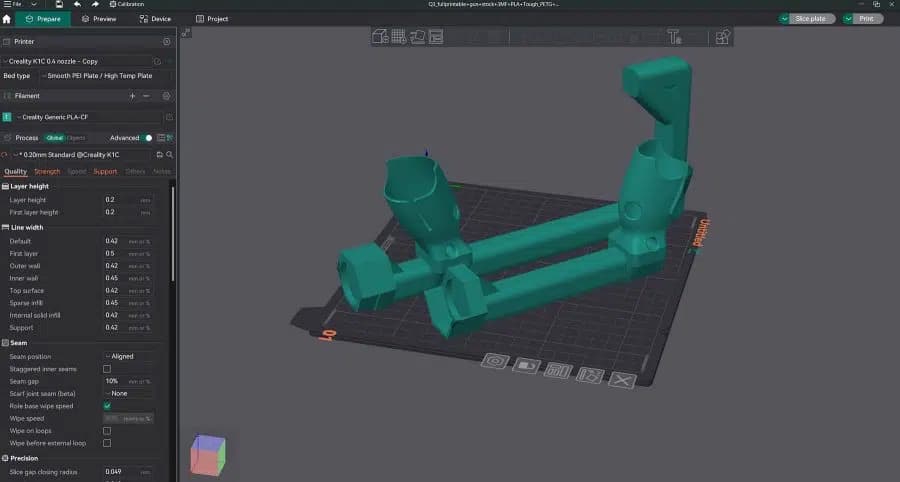This screenshot has height=482, width=900.
Task: Select the Text shape tool icon
Action: 674,37
